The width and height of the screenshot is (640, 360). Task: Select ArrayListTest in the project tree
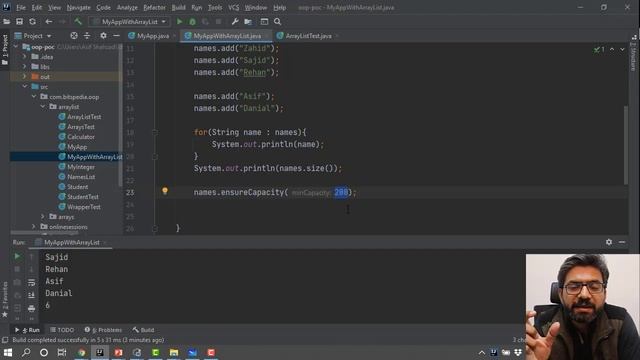point(84,117)
